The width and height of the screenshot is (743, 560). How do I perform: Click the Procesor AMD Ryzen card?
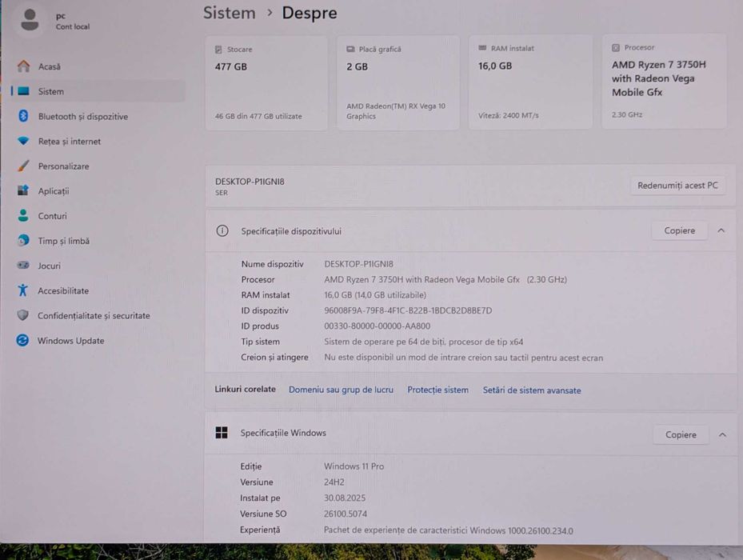(x=664, y=81)
